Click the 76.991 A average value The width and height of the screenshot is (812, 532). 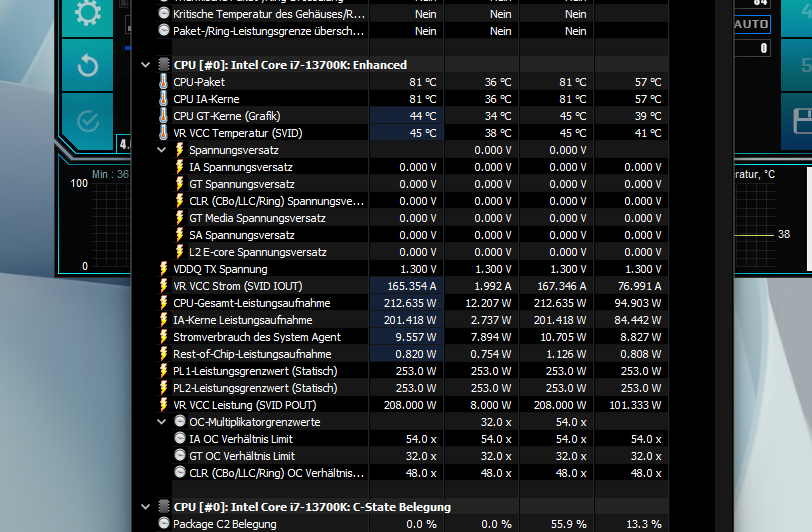coord(639,286)
